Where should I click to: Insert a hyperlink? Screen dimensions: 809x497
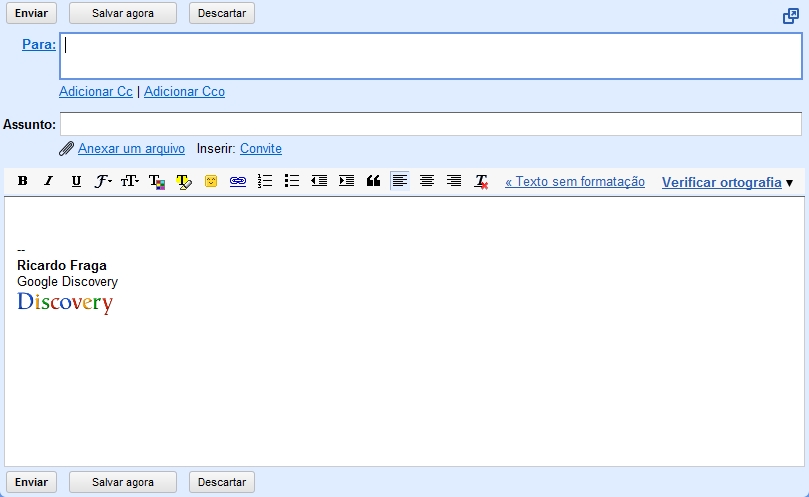(238, 182)
